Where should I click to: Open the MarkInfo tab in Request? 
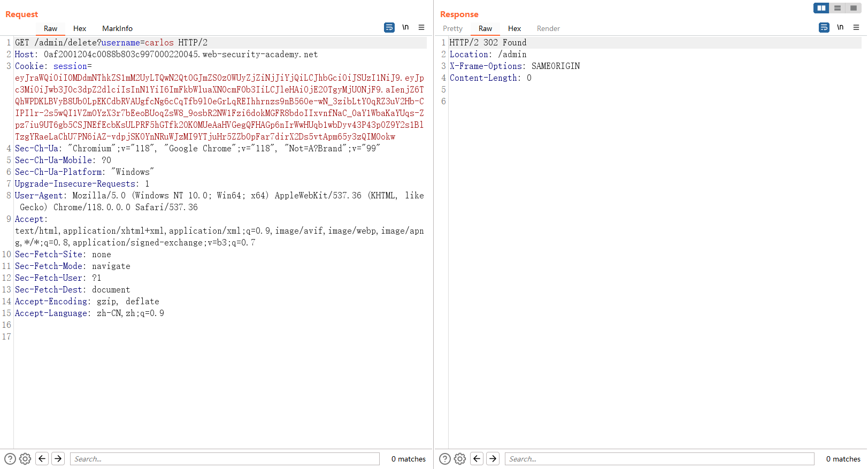tap(117, 28)
